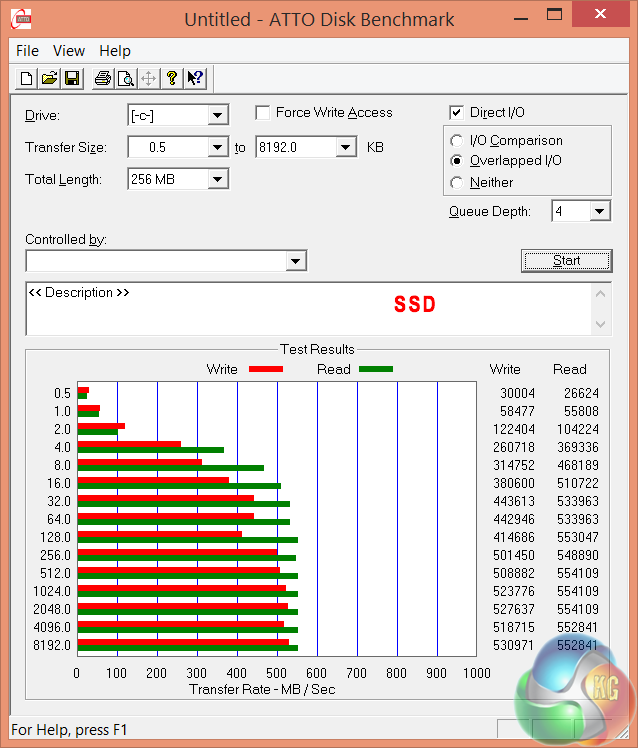The image size is (638, 748).
Task: Select the I/O Comparison radio button
Action: [457, 141]
